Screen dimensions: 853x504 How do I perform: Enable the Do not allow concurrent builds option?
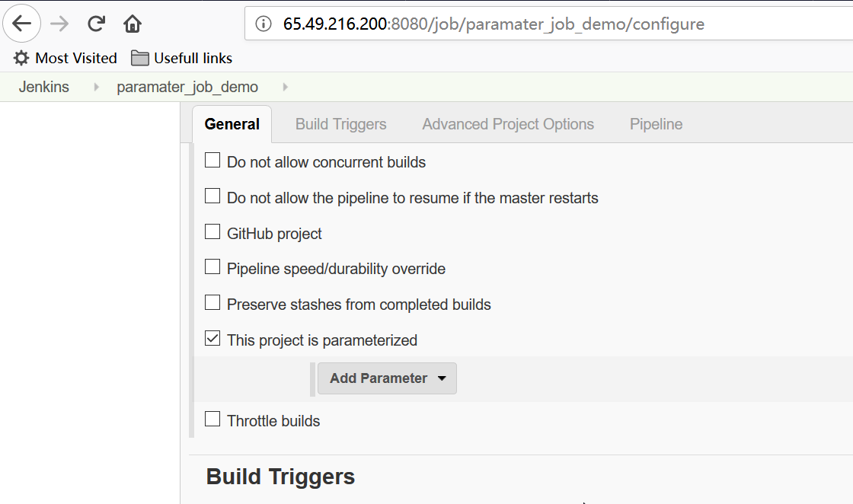coord(212,160)
